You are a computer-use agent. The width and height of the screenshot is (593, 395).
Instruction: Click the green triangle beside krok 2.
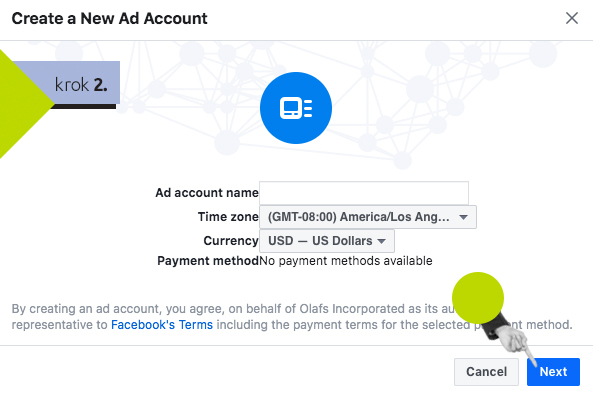(x=21, y=104)
